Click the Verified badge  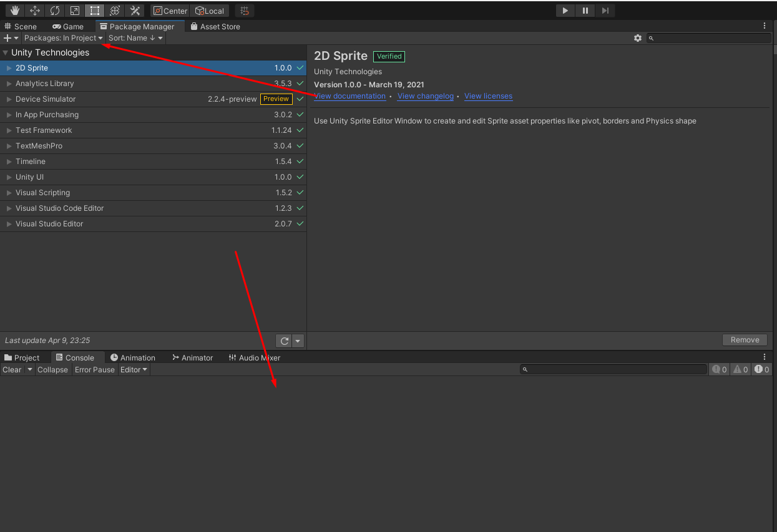(x=389, y=56)
